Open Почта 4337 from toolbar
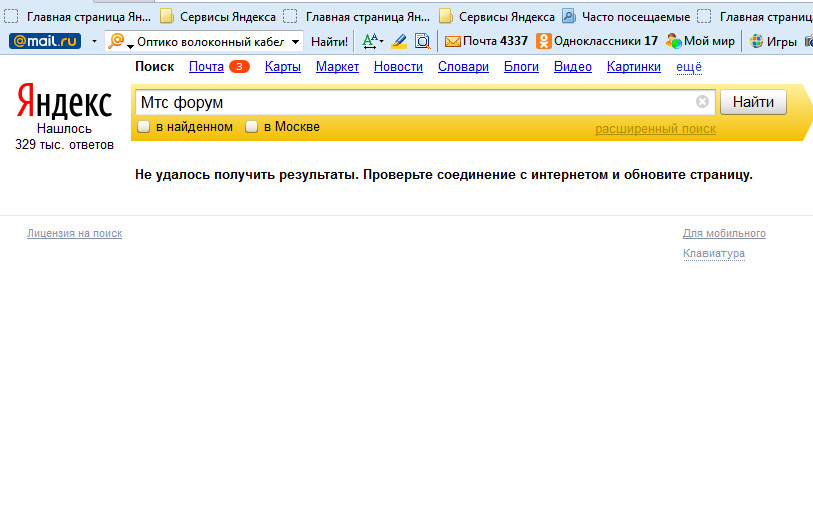This screenshot has width=813, height=520. 486,41
